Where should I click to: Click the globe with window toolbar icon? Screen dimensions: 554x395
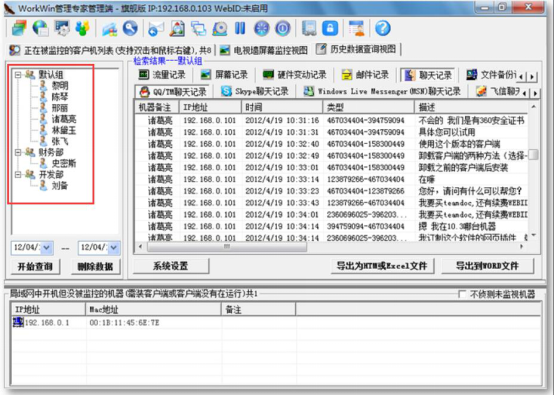[x=41, y=28]
